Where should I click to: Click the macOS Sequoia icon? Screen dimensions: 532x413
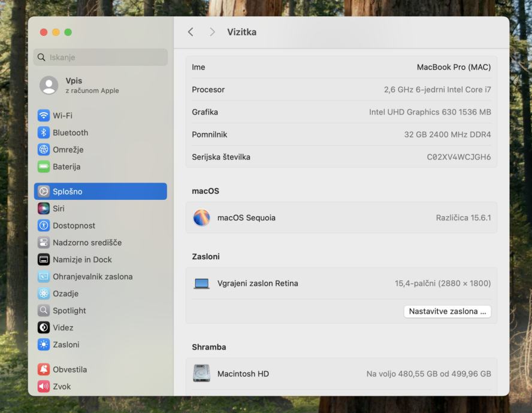tap(202, 218)
